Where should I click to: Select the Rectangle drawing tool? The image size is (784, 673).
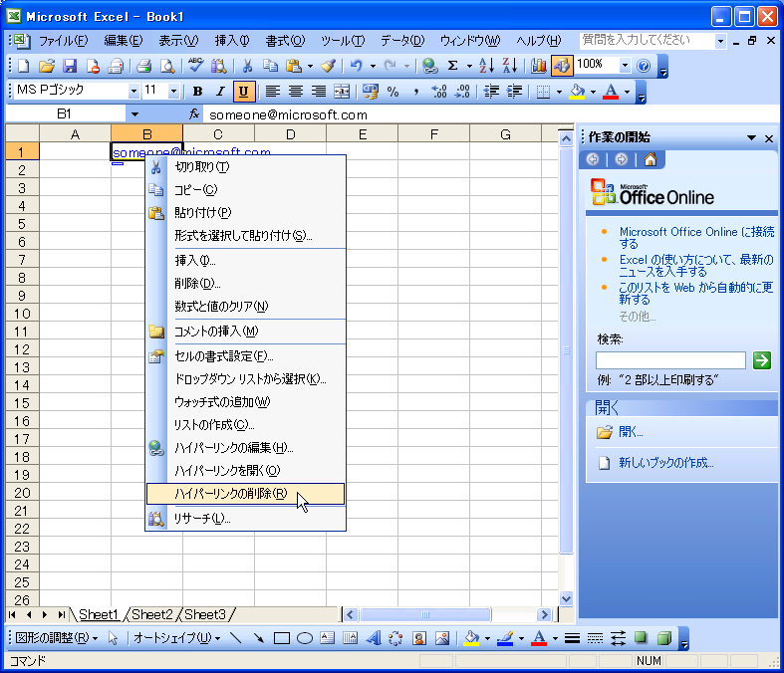282,638
